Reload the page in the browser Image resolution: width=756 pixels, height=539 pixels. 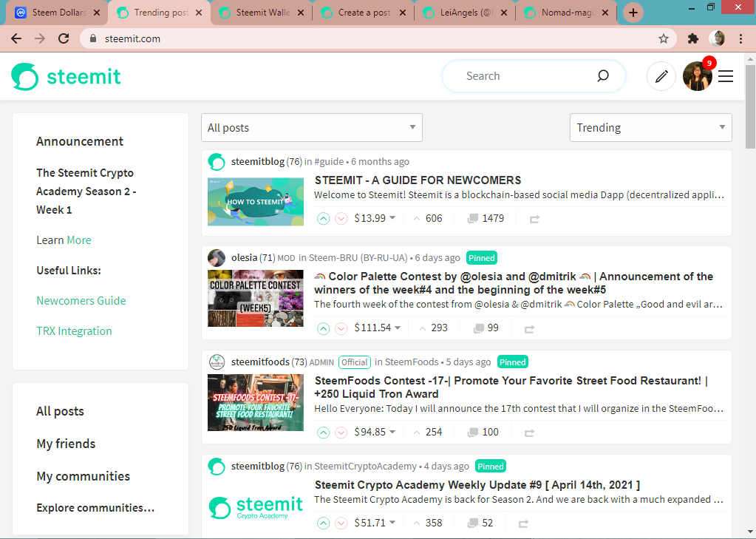coord(64,38)
